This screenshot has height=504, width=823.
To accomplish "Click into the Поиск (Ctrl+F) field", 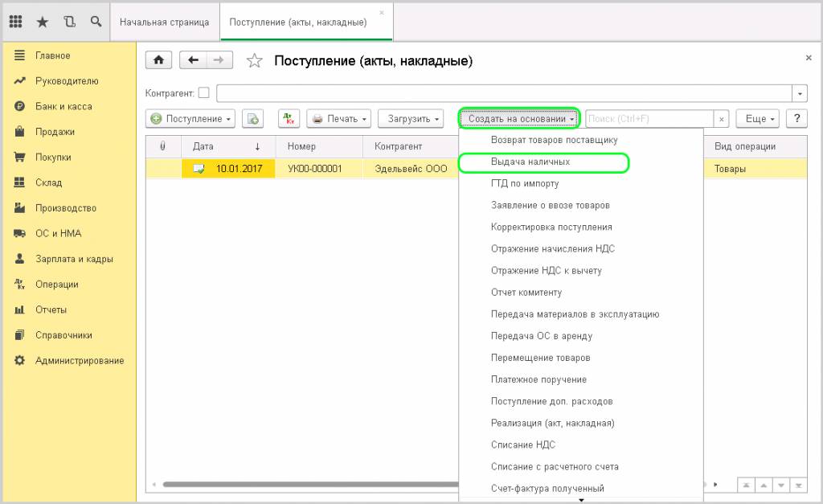I will pyautogui.click(x=649, y=119).
